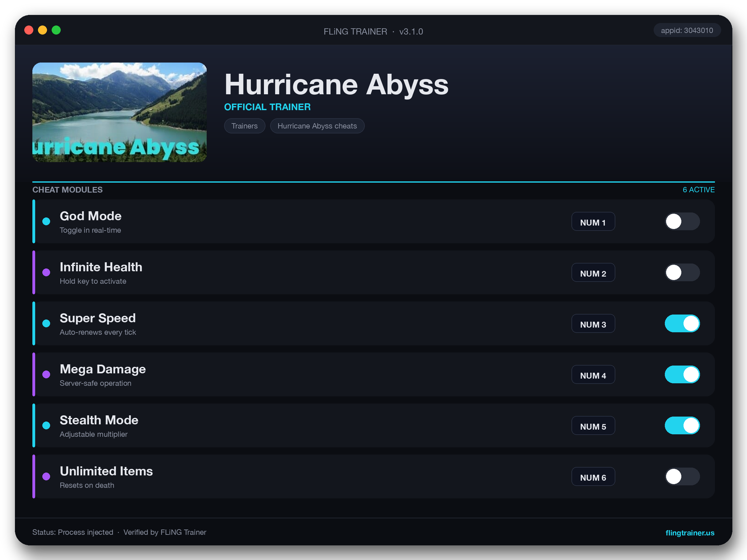Image resolution: width=747 pixels, height=560 pixels.
Task: Click the God Mode module title
Action: point(91,216)
